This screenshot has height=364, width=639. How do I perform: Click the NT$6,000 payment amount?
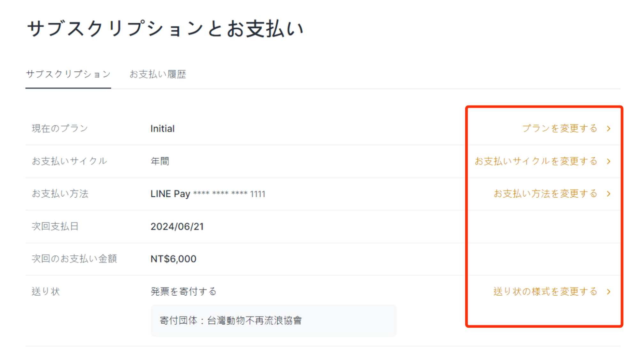pos(173,259)
